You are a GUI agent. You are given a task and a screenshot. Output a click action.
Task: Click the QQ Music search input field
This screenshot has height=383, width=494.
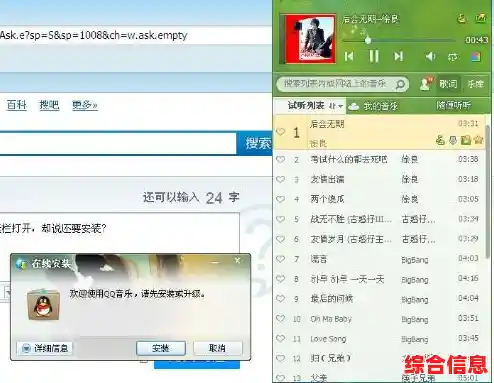338,84
